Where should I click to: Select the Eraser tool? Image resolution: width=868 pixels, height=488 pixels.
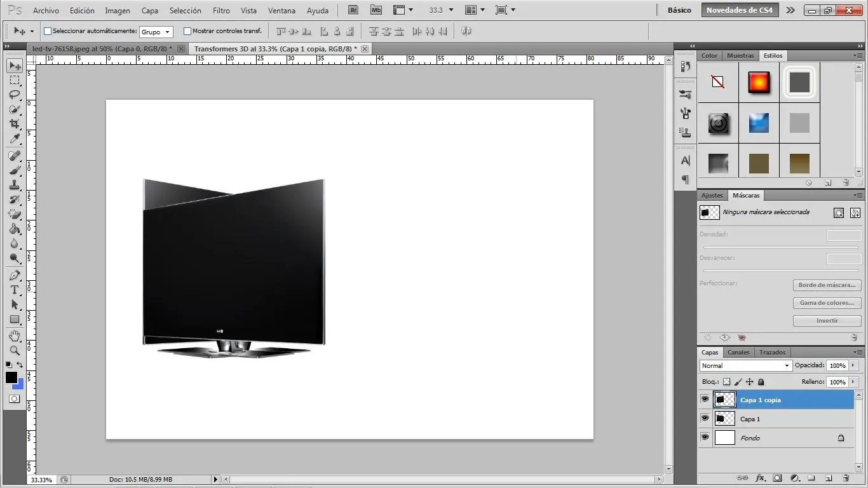tap(15, 214)
